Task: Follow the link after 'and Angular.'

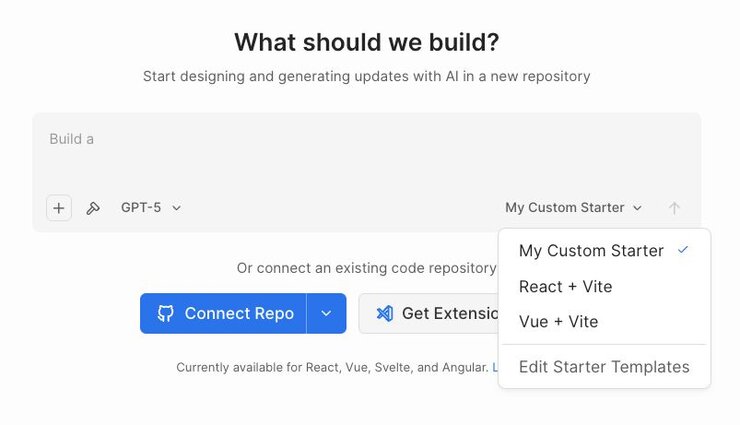Action: [494, 367]
